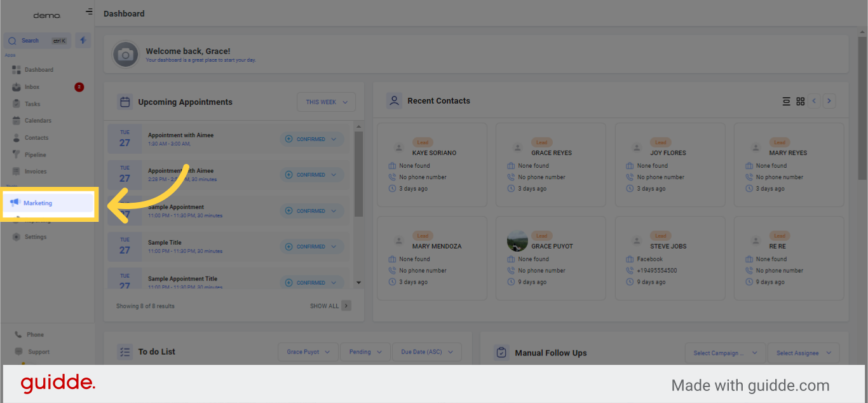Switch Recent Contacts to grid view

[800, 101]
